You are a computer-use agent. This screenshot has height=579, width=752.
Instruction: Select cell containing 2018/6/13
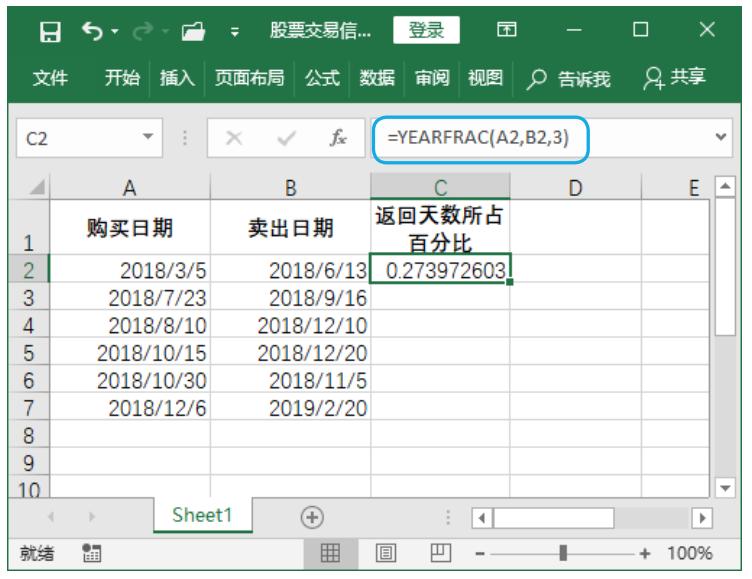coord(291,270)
